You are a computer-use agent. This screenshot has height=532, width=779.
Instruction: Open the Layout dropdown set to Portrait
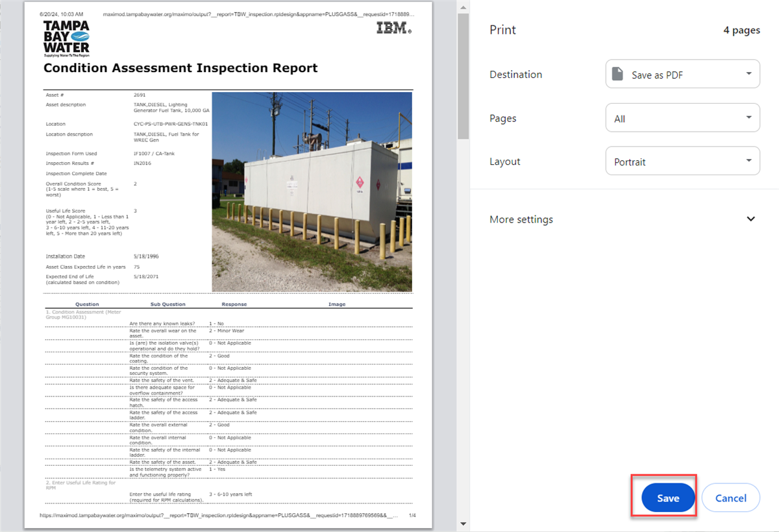[x=682, y=160]
